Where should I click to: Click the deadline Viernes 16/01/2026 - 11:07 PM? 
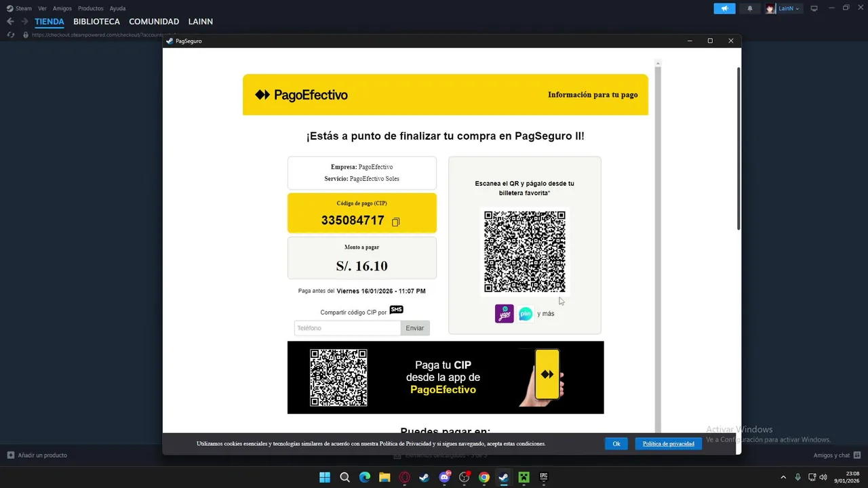click(x=381, y=291)
